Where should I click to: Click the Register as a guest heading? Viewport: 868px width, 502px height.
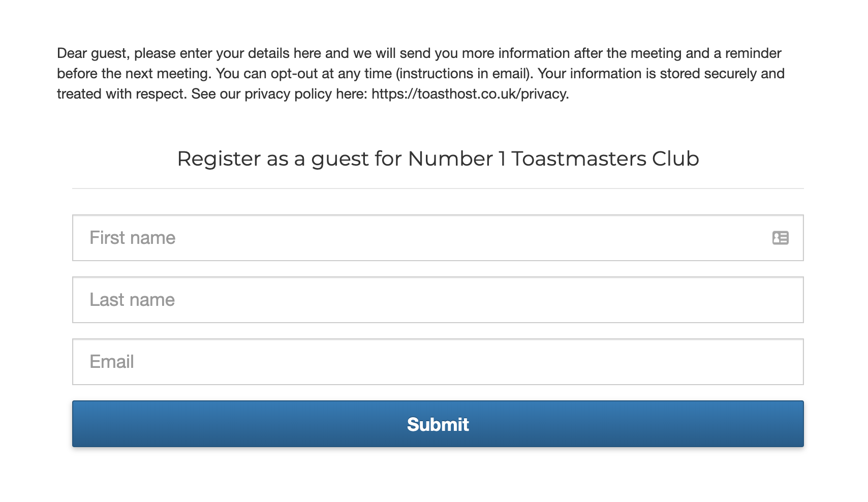438,159
